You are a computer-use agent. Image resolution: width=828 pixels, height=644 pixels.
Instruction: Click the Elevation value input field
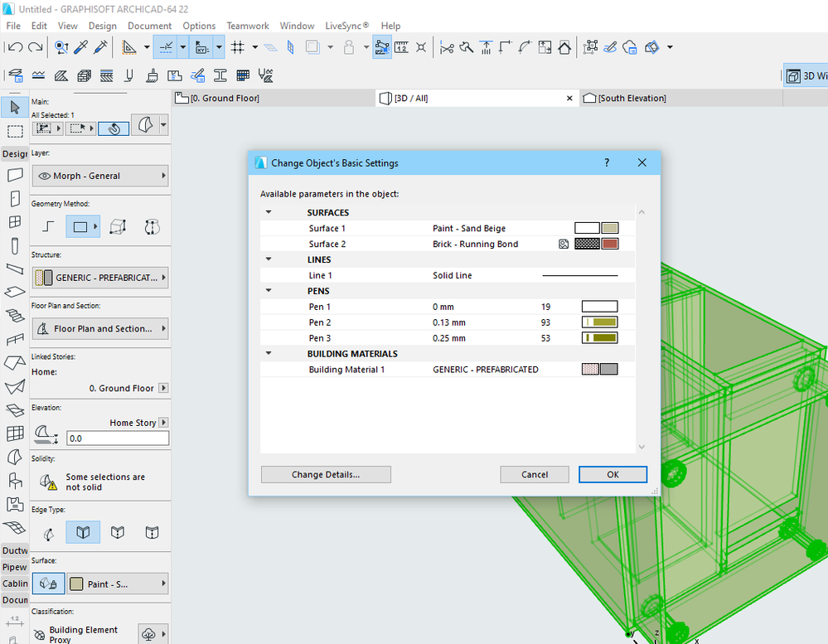click(117, 438)
